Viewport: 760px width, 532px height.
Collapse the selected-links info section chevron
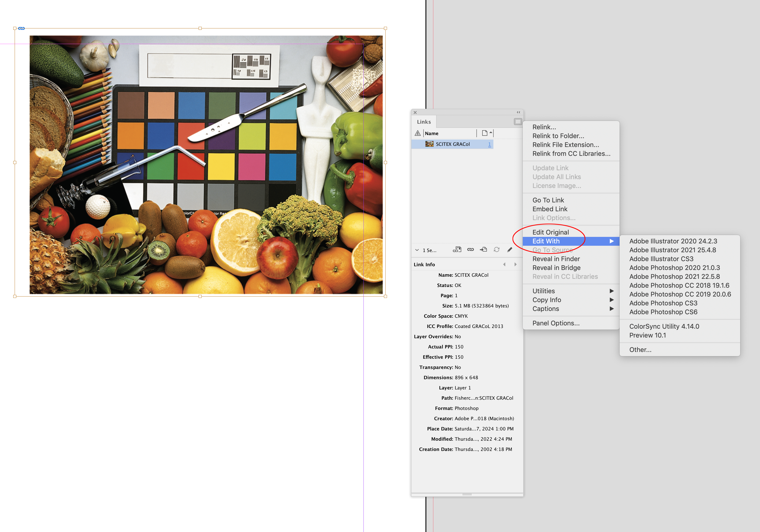click(x=417, y=250)
